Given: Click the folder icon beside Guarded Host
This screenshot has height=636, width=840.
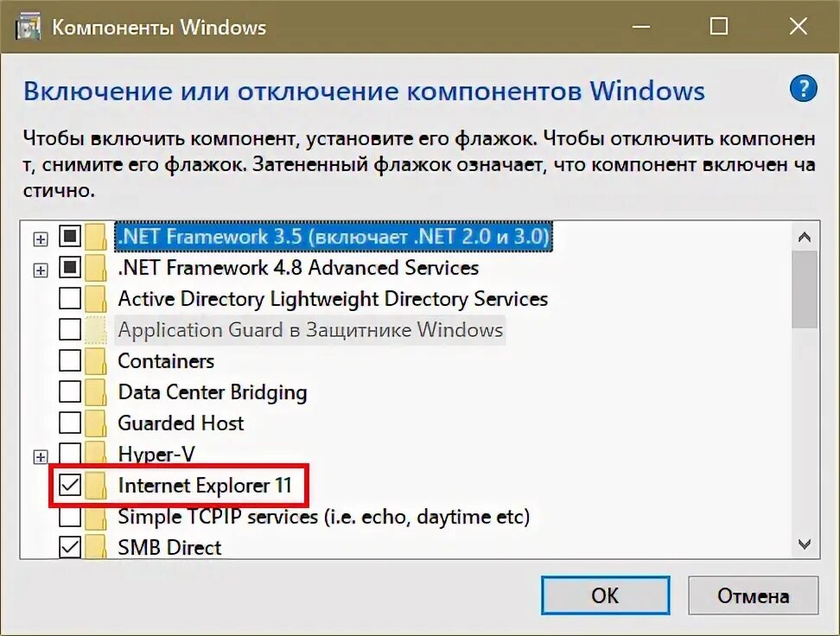Looking at the screenshot, I should tap(97, 423).
